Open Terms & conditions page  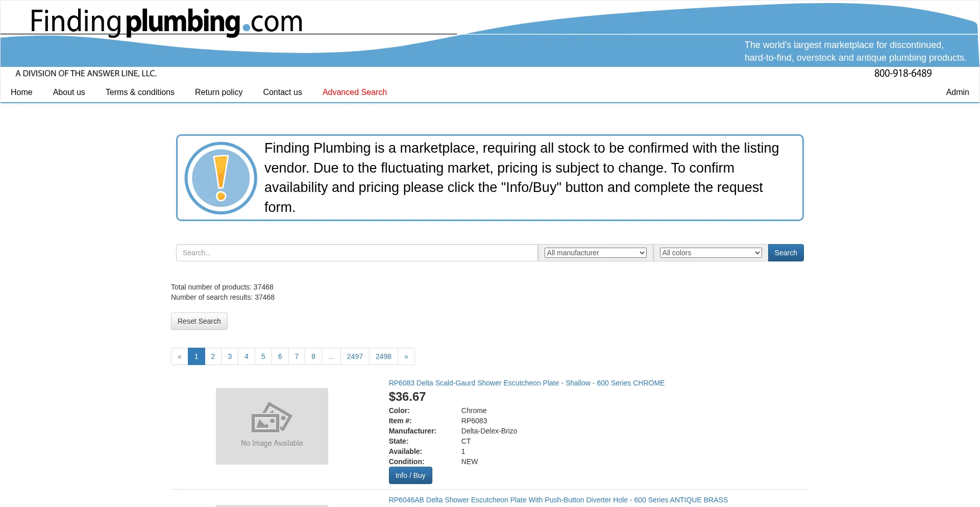140,92
